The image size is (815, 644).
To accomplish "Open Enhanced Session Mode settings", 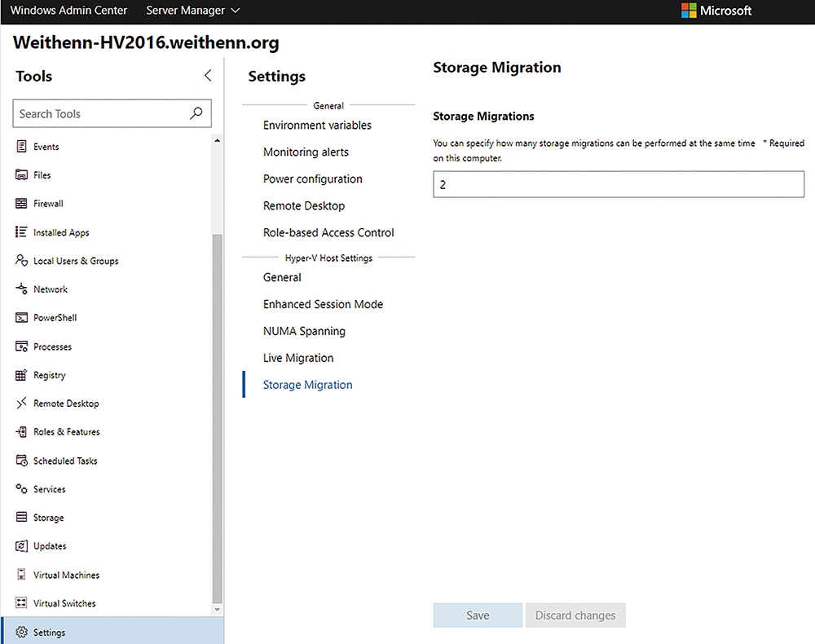I will point(323,304).
